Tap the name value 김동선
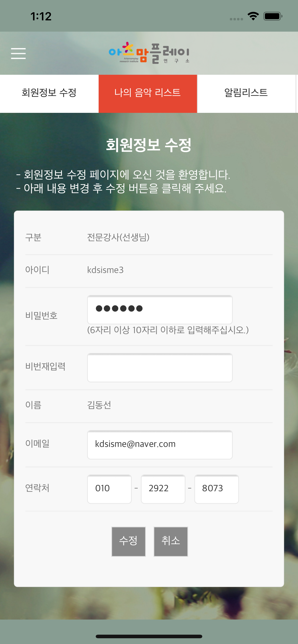 [x=99, y=405]
